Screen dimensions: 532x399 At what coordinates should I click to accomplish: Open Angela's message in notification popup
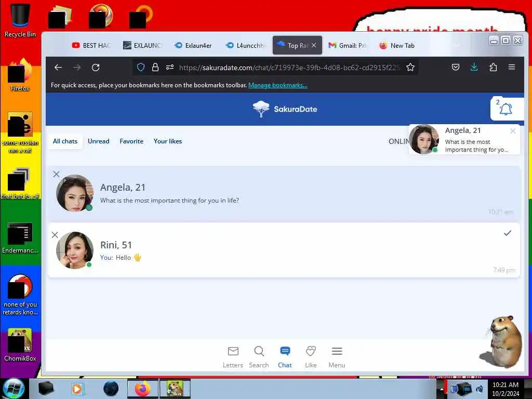(476, 145)
